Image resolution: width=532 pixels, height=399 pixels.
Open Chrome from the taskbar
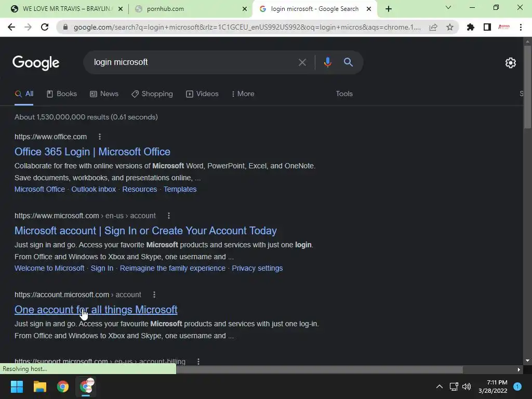(63, 387)
